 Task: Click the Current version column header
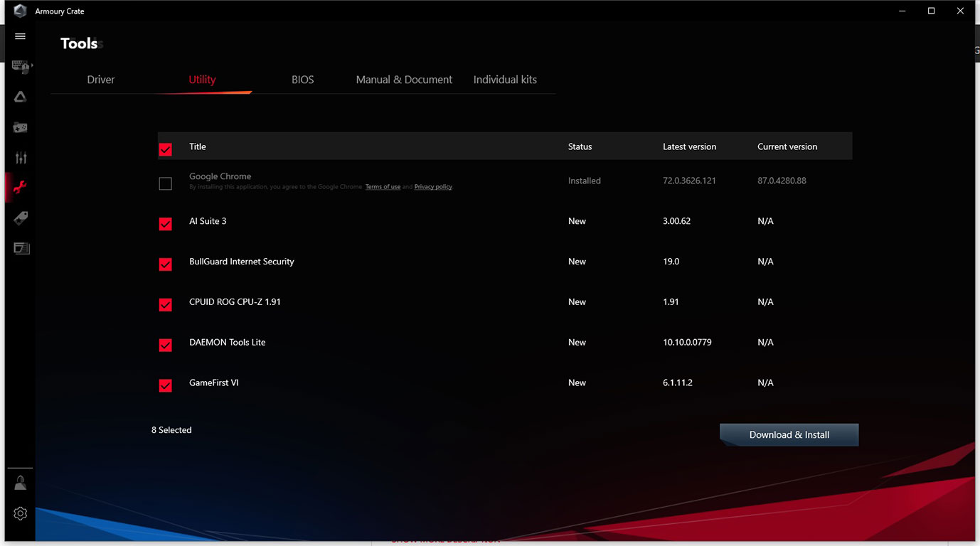[787, 146]
